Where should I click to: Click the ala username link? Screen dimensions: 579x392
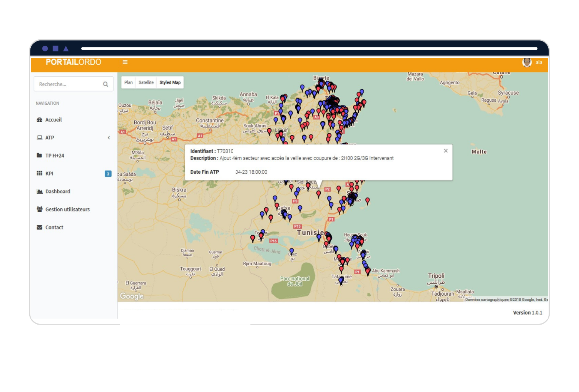[x=539, y=62]
